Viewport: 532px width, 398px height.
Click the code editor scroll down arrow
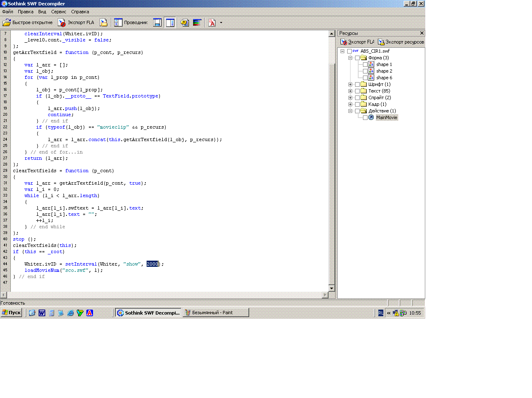pyautogui.click(x=331, y=288)
